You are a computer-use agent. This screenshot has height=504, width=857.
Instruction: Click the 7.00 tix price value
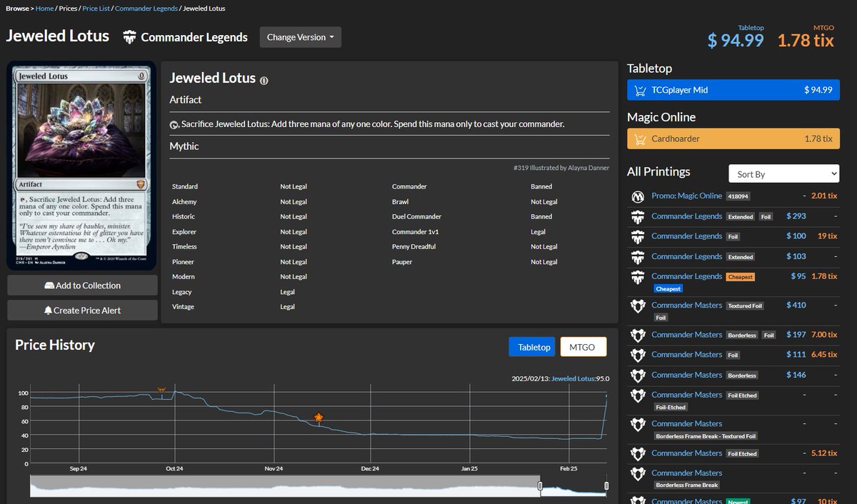pos(823,335)
